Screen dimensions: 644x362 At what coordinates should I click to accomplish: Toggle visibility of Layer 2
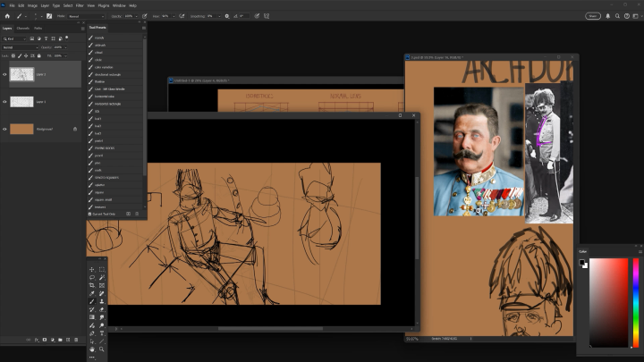pos(5,75)
